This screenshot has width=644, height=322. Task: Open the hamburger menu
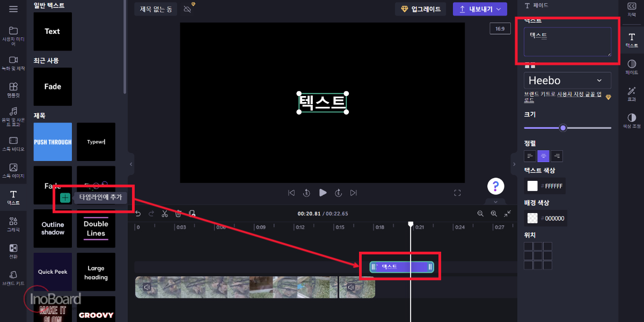(13, 9)
